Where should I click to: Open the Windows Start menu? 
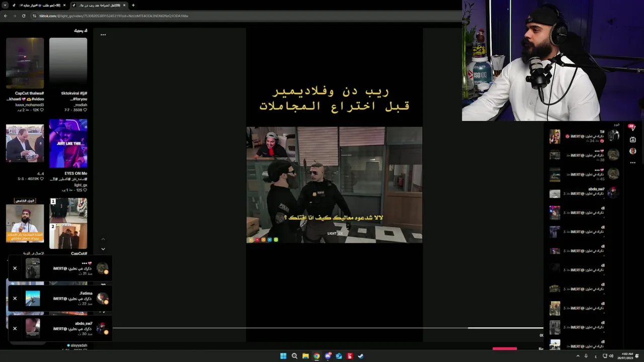coord(283,356)
